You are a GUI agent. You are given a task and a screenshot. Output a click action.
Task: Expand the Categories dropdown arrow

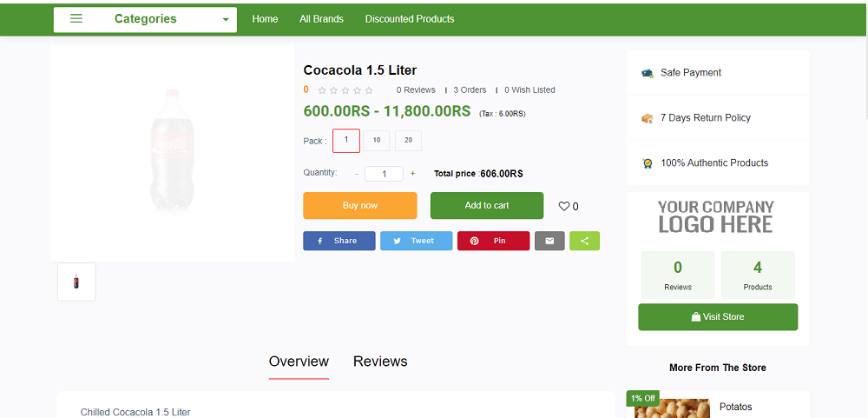coord(226,19)
